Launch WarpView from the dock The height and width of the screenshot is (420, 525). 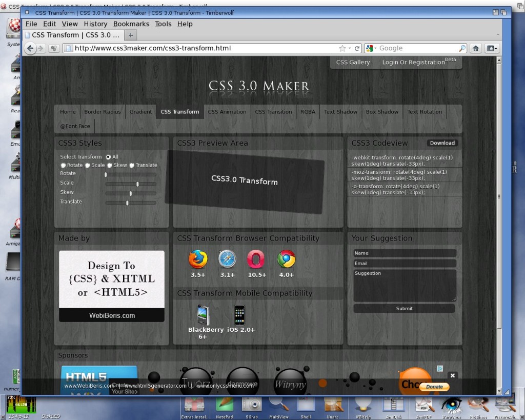coord(452,407)
